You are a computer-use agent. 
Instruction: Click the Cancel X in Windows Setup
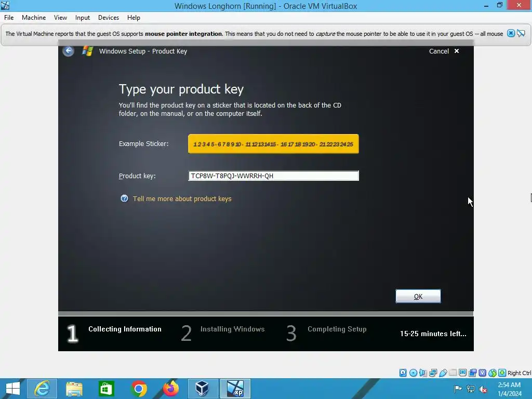tap(457, 51)
